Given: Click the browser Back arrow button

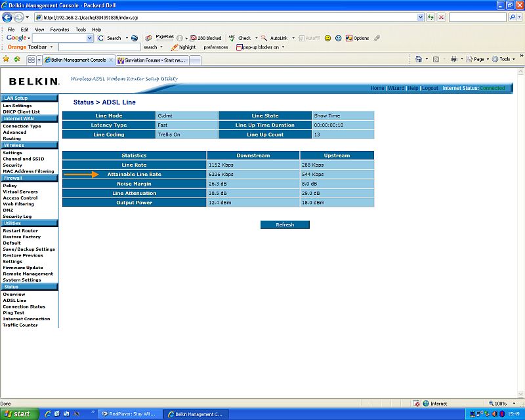Looking at the screenshot, I should [x=7, y=17].
